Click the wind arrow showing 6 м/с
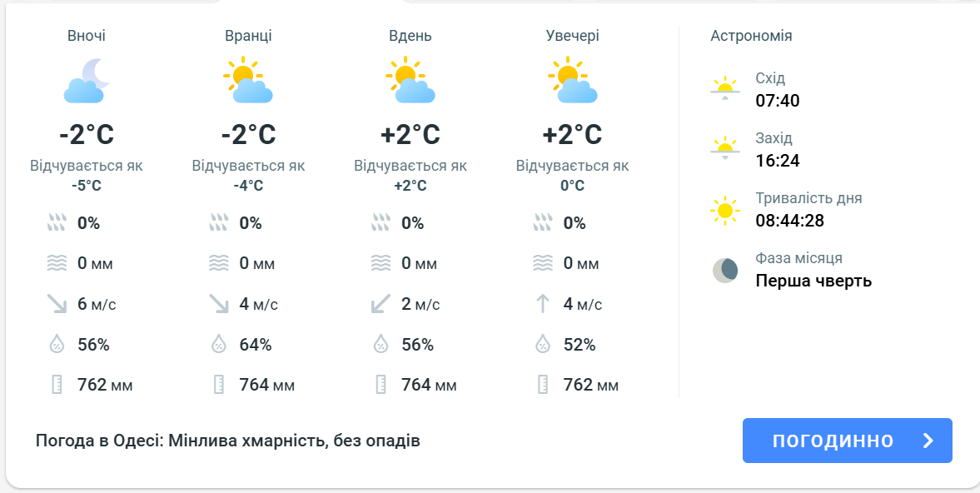The width and height of the screenshot is (980, 493). click(x=55, y=304)
